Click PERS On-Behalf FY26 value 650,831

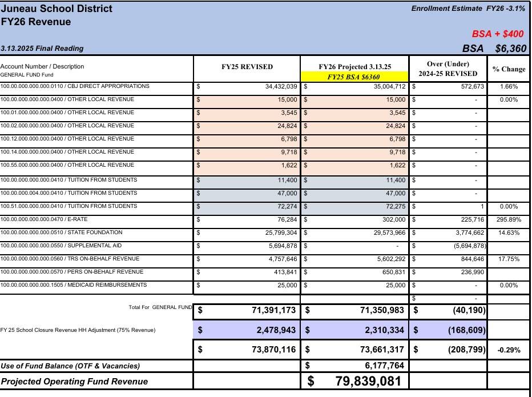pyautogui.click(x=394, y=272)
